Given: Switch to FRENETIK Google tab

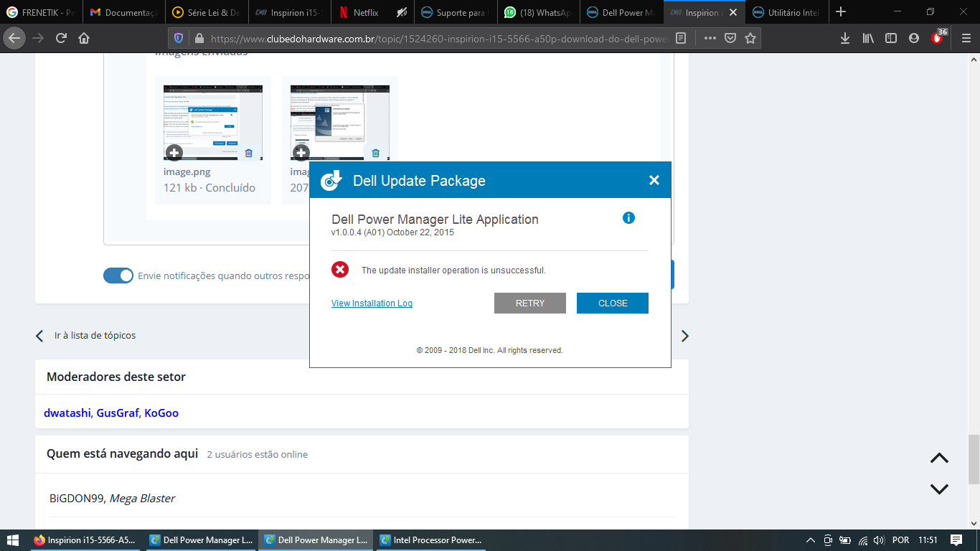Looking at the screenshot, I should point(41,12).
